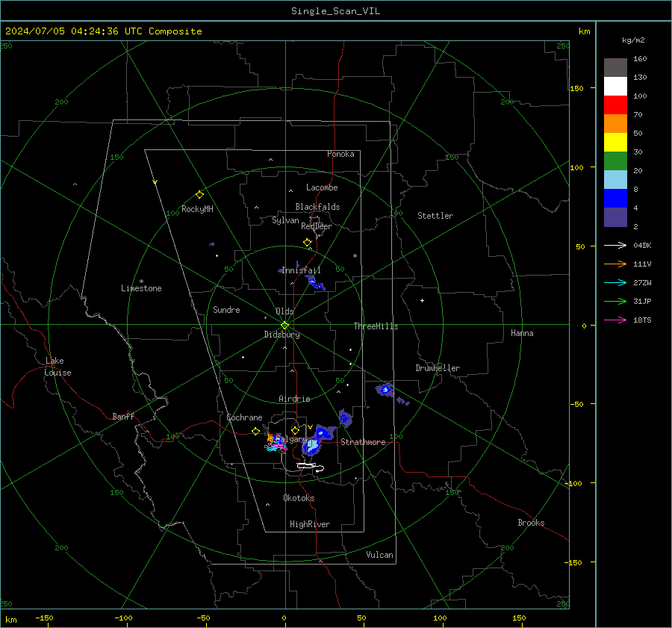Viewport: 672px width, 628px height.
Task: Click the Drumheller label
Action: click(x=438, y=368)
